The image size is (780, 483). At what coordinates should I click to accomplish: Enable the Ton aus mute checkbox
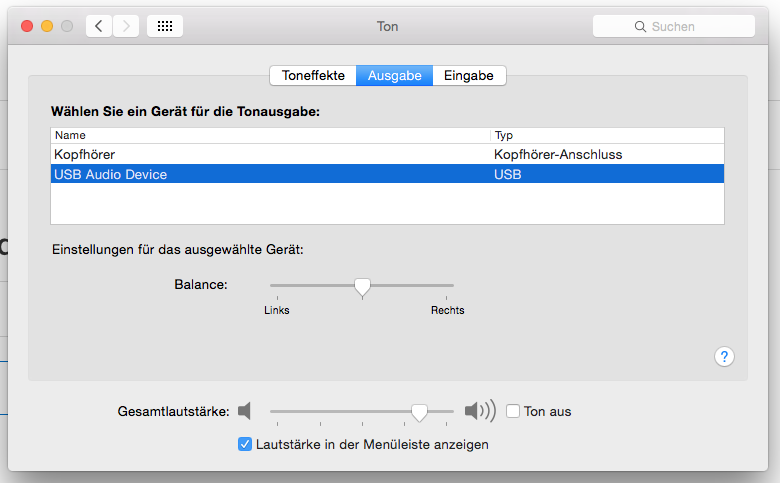click(513, 411)
